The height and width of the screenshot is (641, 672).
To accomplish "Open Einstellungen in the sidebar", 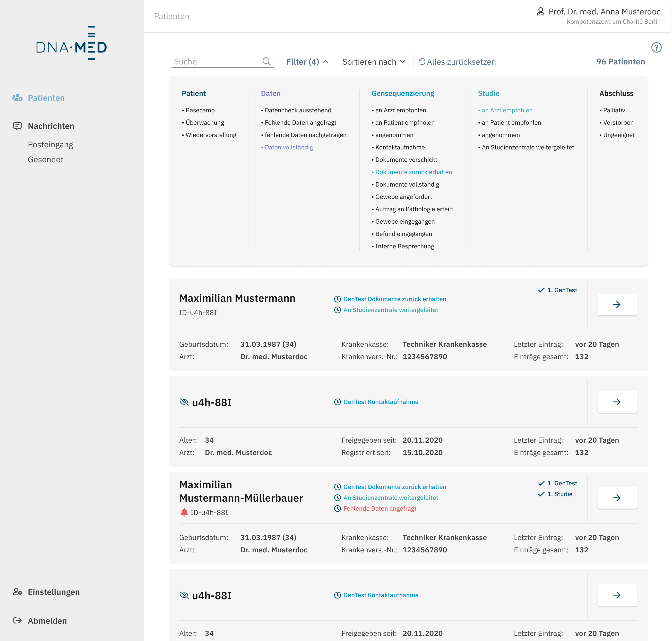I will [x=54, y=592].
